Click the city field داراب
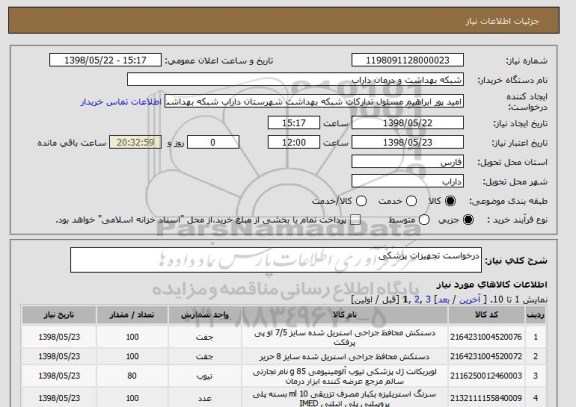This screenshot has height=407, width=576. 407,181
